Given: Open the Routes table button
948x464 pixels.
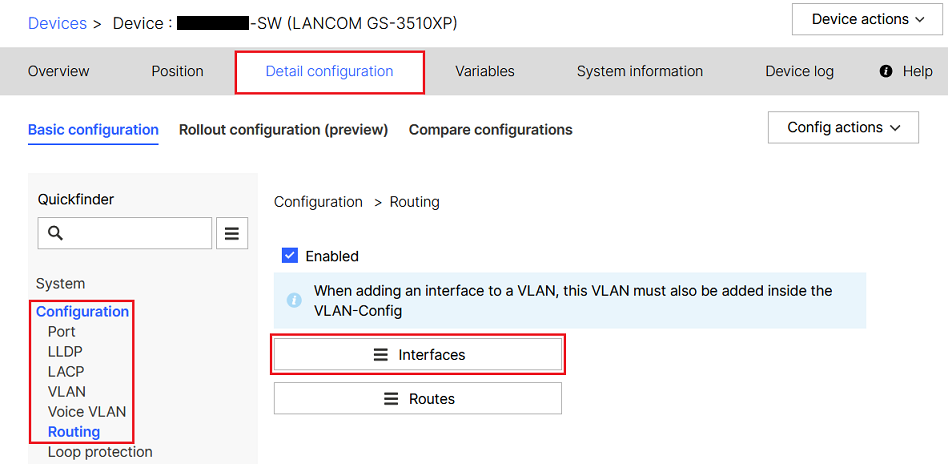Looking at the screenshot, I should point(418,399).
